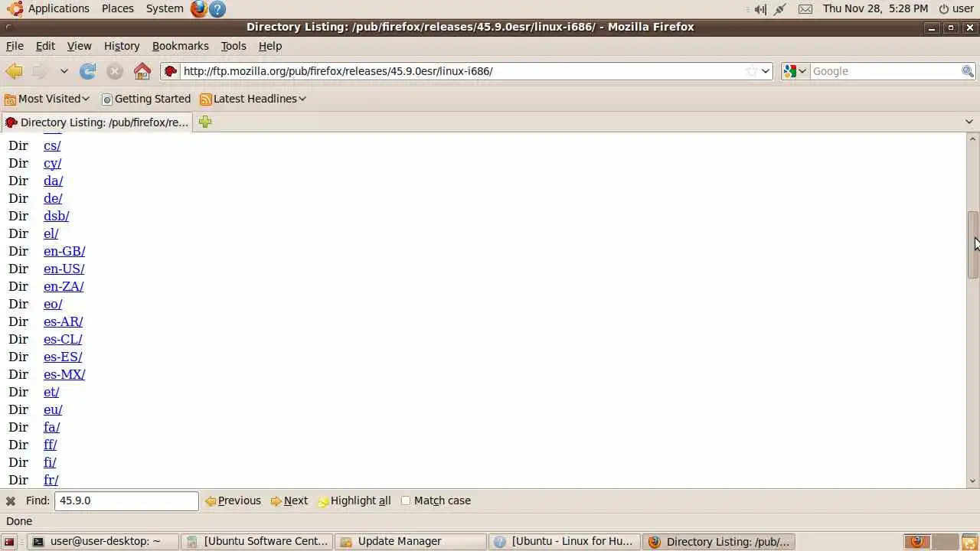This screenshot has height=551, width=980.
Task: Click the Stop loading button
Action: [x=115, y=71]
